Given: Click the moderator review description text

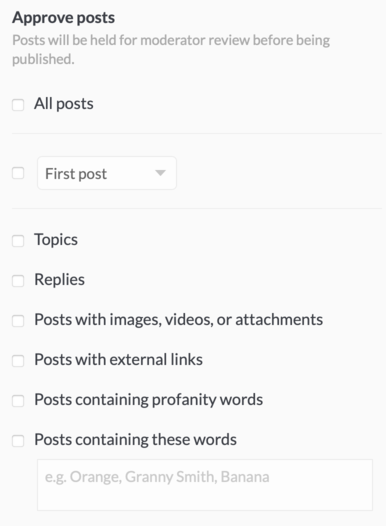Looking at the screenshot, I should (x=171, y=50).
